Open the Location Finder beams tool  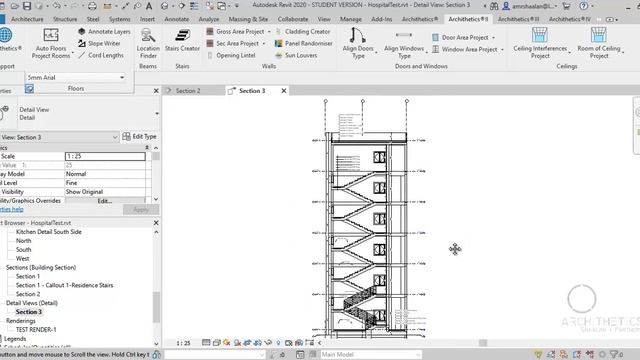click(x=148, y=44)
